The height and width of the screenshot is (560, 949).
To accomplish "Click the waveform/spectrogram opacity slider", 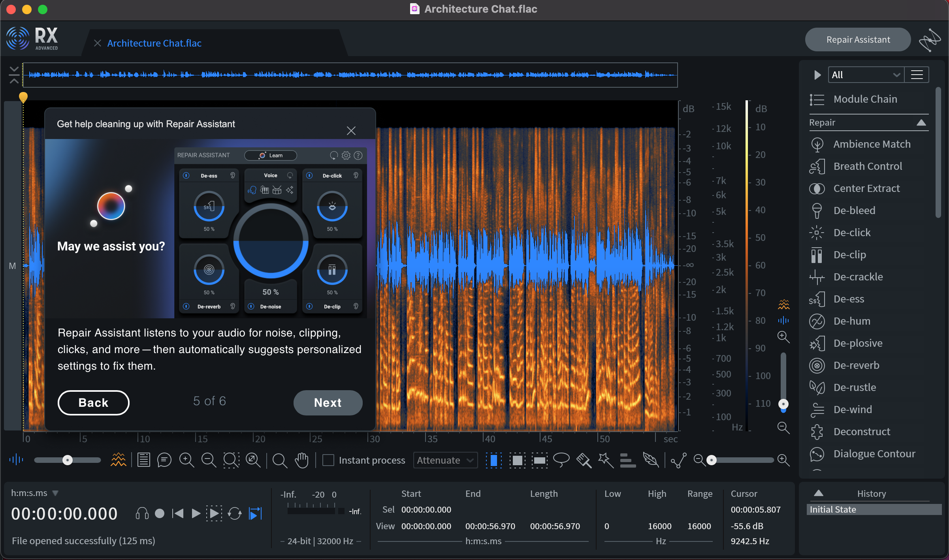I will point(67,460).
